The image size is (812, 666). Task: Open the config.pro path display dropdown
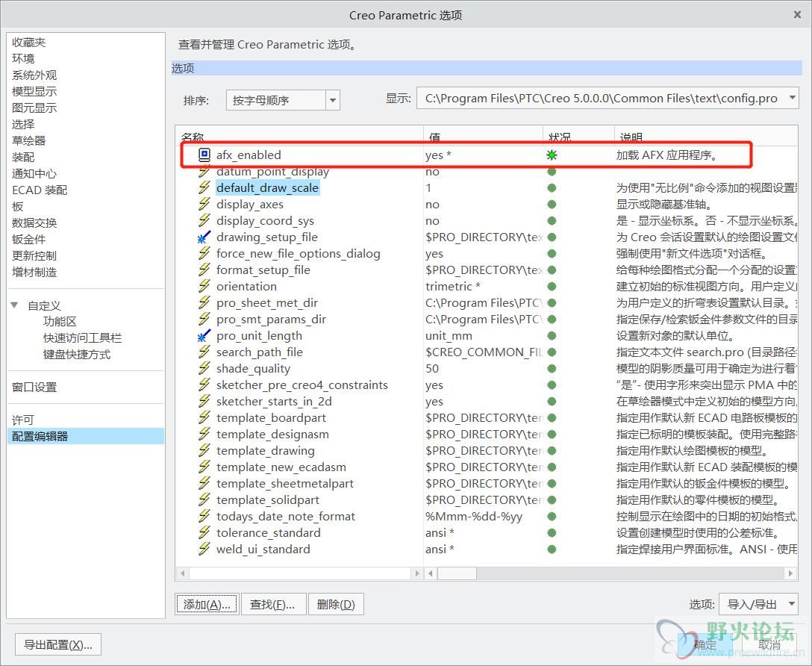[792, 97]
